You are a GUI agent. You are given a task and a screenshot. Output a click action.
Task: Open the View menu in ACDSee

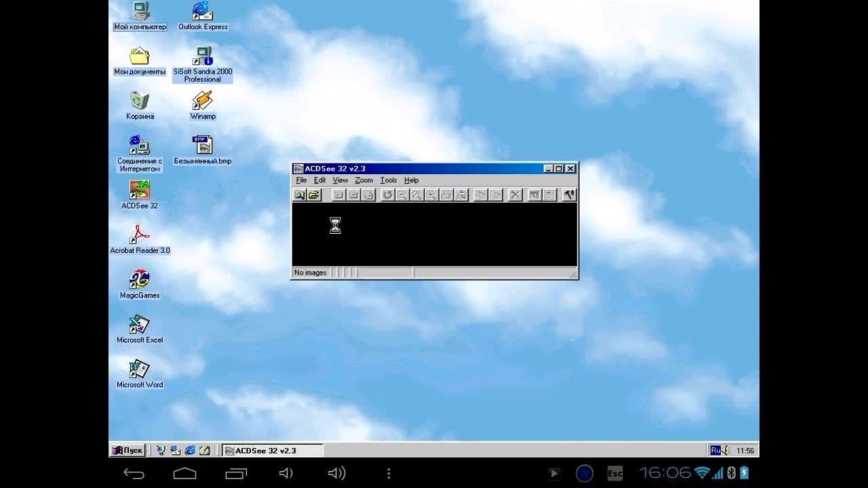point(340,180)
